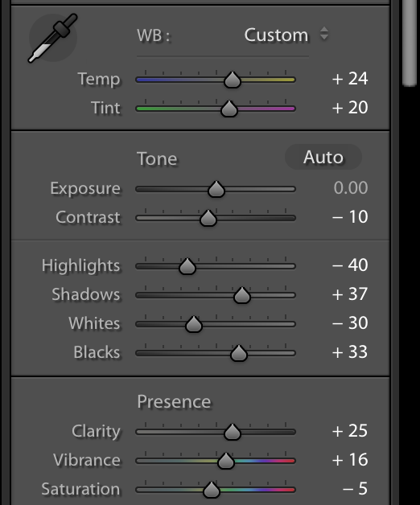Click the Saturation slider handle
This screenshot has height=505, width=420.
coord(212,490)
